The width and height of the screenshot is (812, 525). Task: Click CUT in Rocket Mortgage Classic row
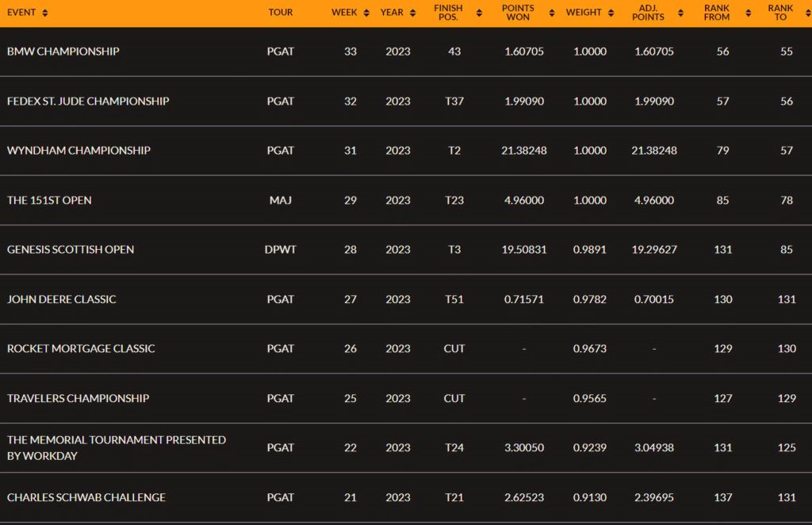(x=454, y=348)
